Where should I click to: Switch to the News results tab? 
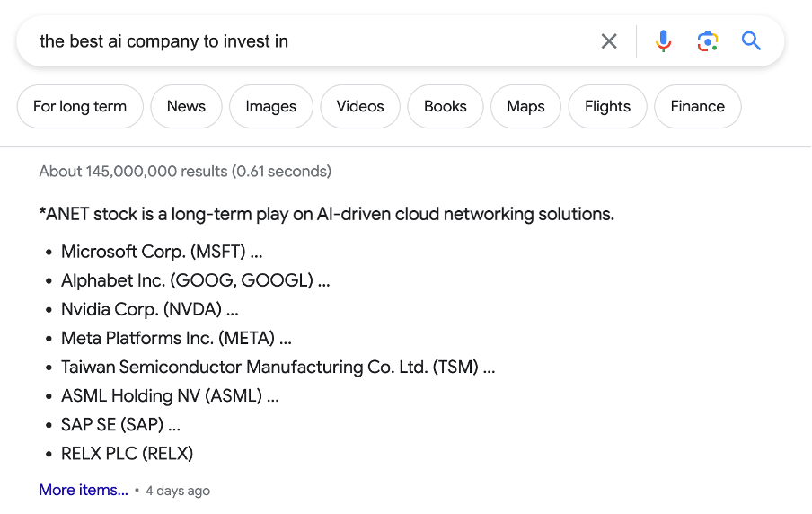tap(186, 106)
